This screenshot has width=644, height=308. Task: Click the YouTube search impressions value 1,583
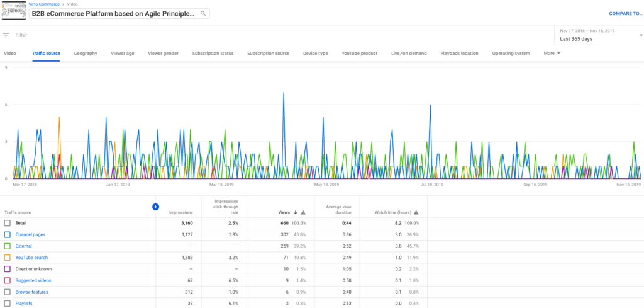(x=186, y=258)
